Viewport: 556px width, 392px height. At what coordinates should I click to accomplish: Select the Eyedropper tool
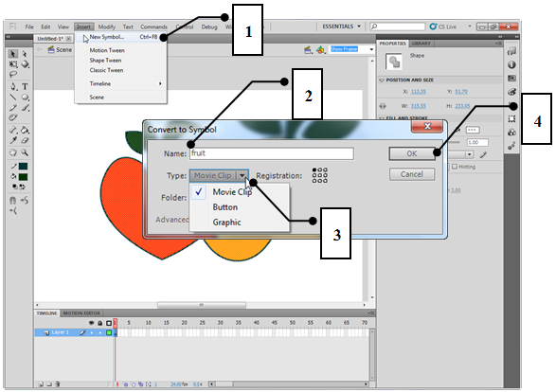click(12, 139)
